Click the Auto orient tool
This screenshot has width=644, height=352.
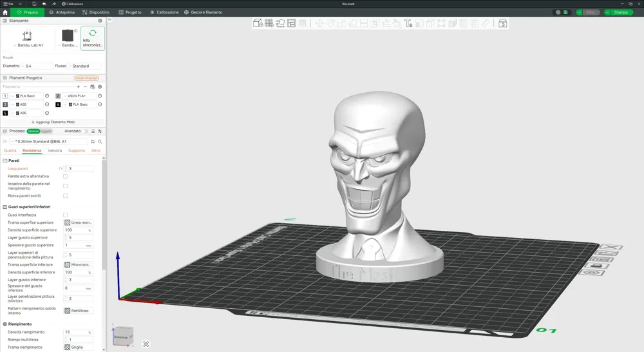pyautogui.click(x=281, y=23)
